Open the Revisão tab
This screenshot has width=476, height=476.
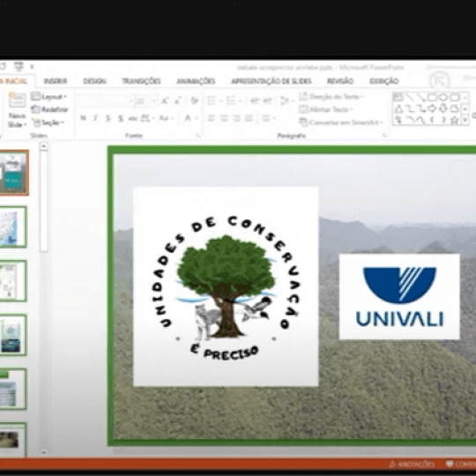click(340, 81)
